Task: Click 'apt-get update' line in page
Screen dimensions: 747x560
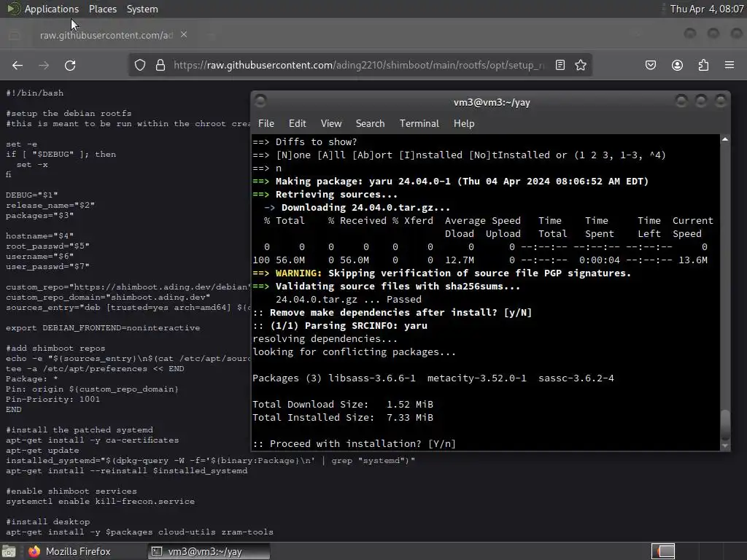Action: click(x=42, y=451)
